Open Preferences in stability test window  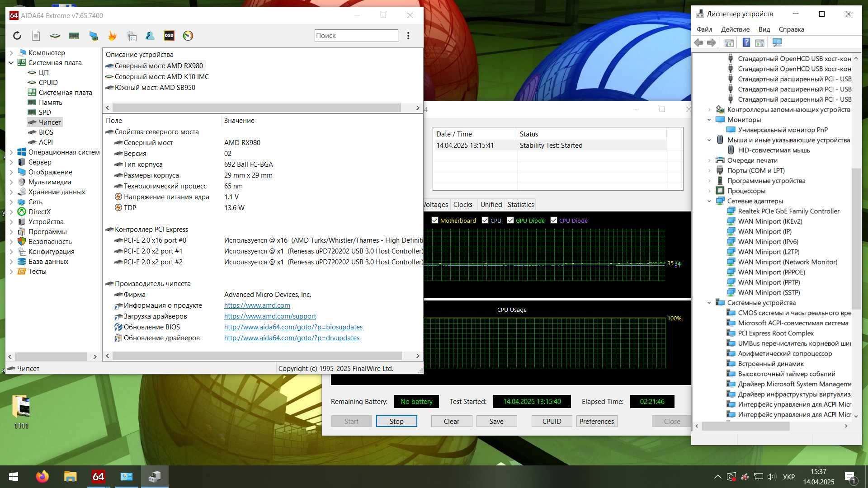[597, 421]
